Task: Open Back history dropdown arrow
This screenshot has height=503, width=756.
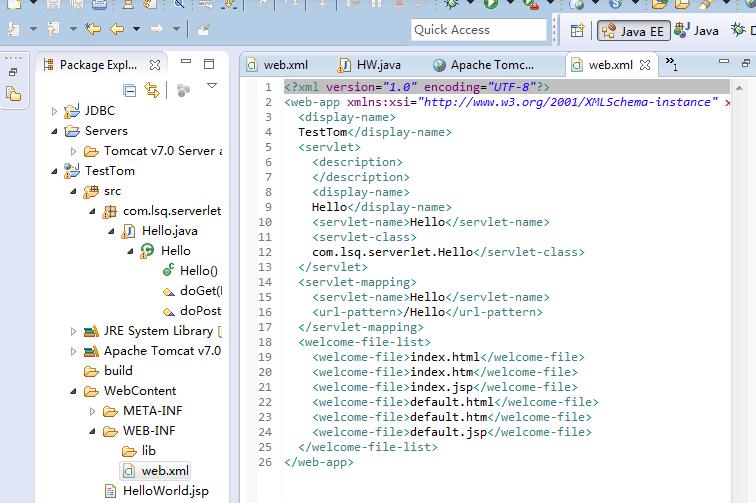Action: point(136,29)
